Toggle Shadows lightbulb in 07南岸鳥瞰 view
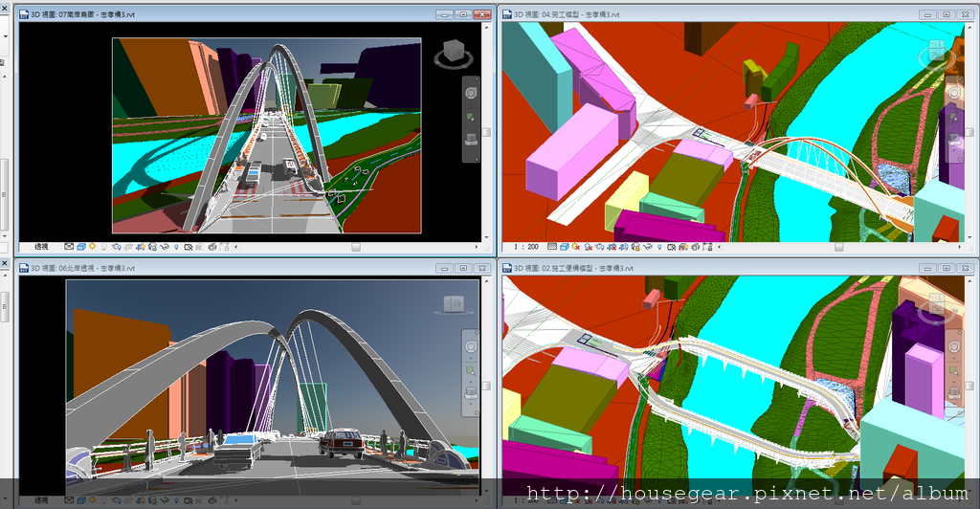Viewport: 980px width, 509px height. click(x=103, y=247)
